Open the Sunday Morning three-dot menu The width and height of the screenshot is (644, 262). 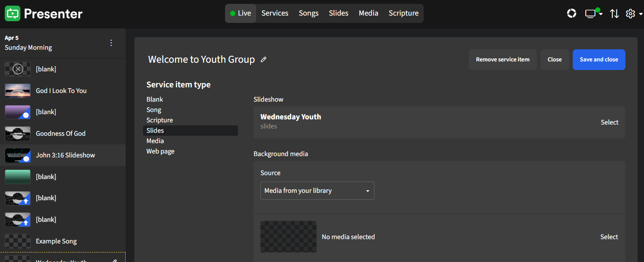111,43
